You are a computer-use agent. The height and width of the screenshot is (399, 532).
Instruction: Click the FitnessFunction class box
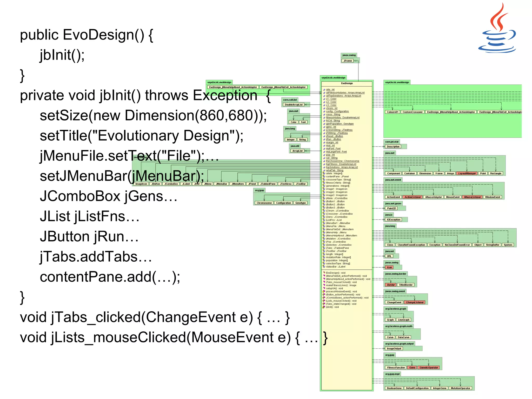coord(396,368)
